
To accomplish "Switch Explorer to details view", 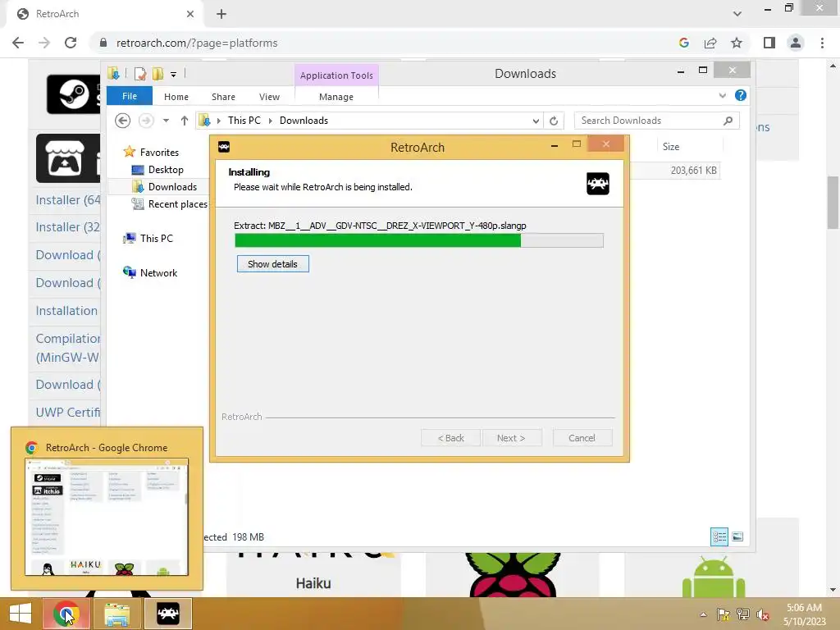I will point(719,536).
